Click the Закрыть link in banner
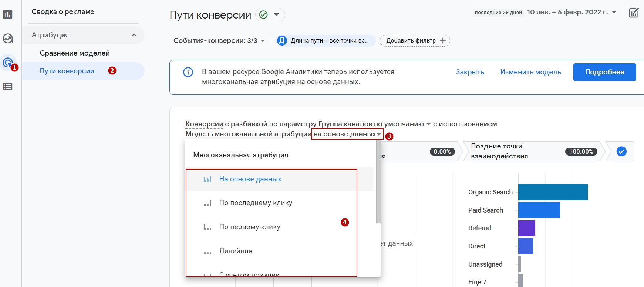This screenshot has width=644, height=287. coord(470,72)
